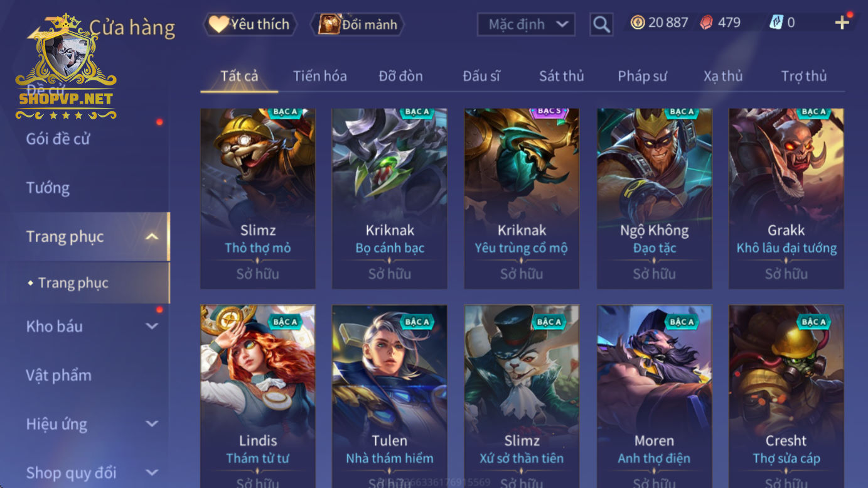Select the Pháp sư category tab
This screenshot has width=868, height=488.
(x=642, y=76)
